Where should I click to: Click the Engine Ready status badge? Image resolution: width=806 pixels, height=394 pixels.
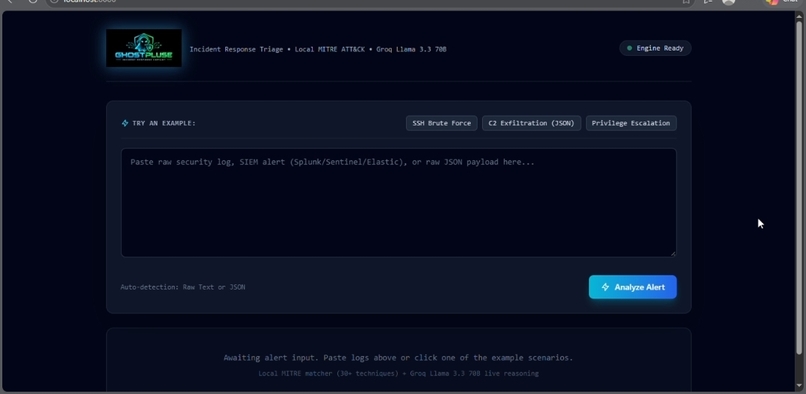pyautogui.click(x=655, y=48)
